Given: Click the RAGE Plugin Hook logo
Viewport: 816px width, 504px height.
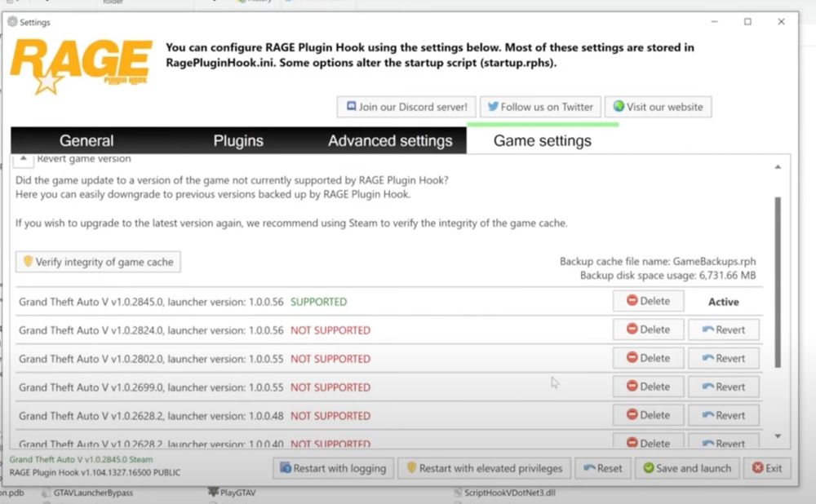Looking at the screenshot, I should [81, 66].
